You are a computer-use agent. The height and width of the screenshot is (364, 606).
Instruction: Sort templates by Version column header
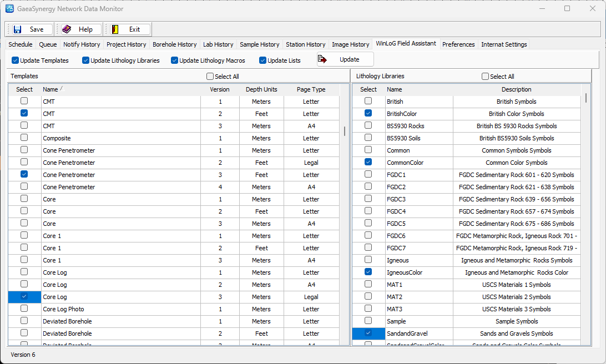click(220, 89)
